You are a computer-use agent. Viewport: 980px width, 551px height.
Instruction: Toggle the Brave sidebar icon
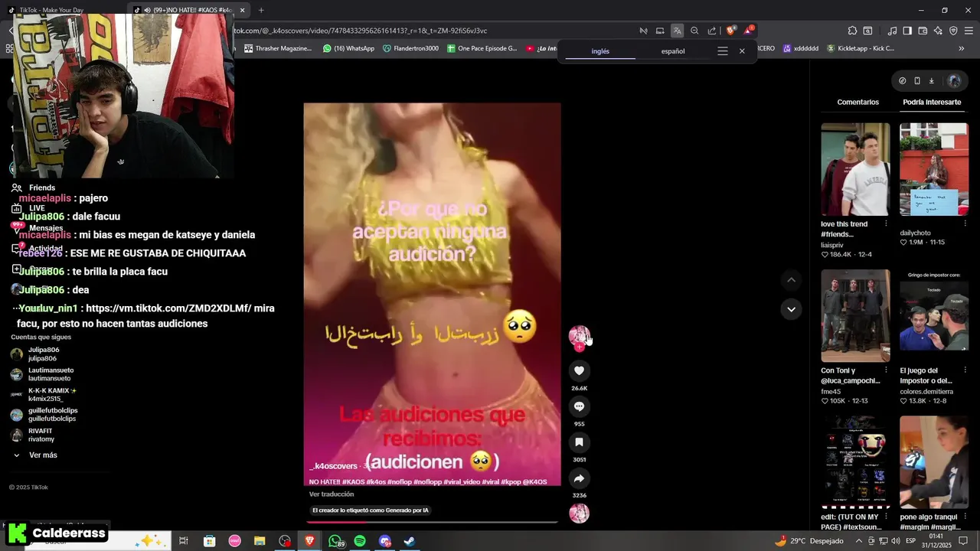[907, 31]
